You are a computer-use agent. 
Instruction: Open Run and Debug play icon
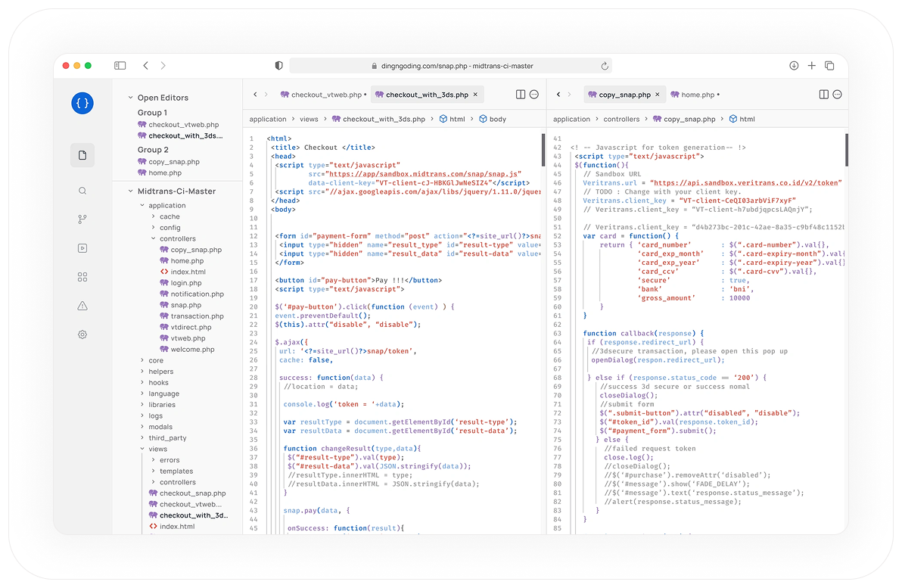coord(82,248)
